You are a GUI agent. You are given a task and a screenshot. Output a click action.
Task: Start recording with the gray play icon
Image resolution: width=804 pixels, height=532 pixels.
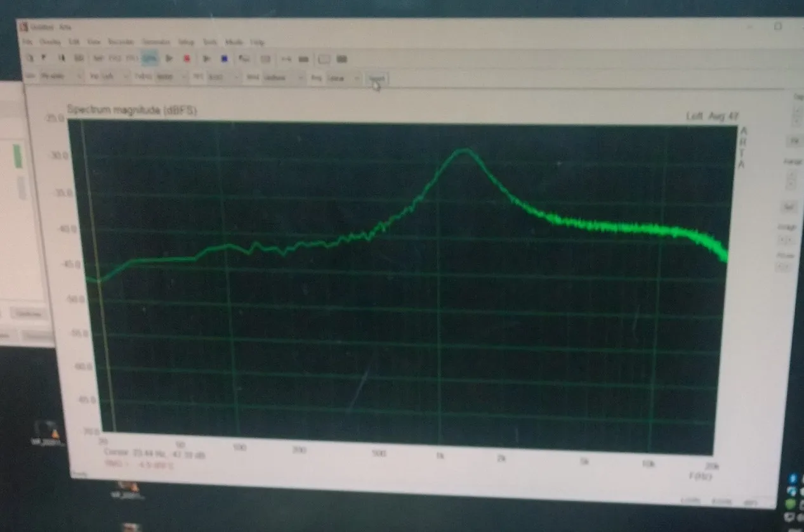point(169,58)
